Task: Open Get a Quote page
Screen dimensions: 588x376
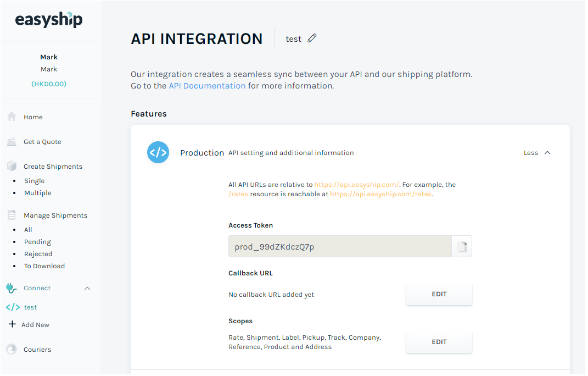Action: point(42,142)
